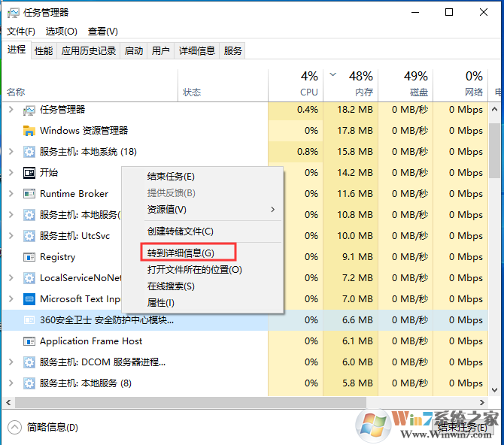504x445 pixels.
Task: Click the 简略信息 collapse arrow icon
Action: [14, 427]
